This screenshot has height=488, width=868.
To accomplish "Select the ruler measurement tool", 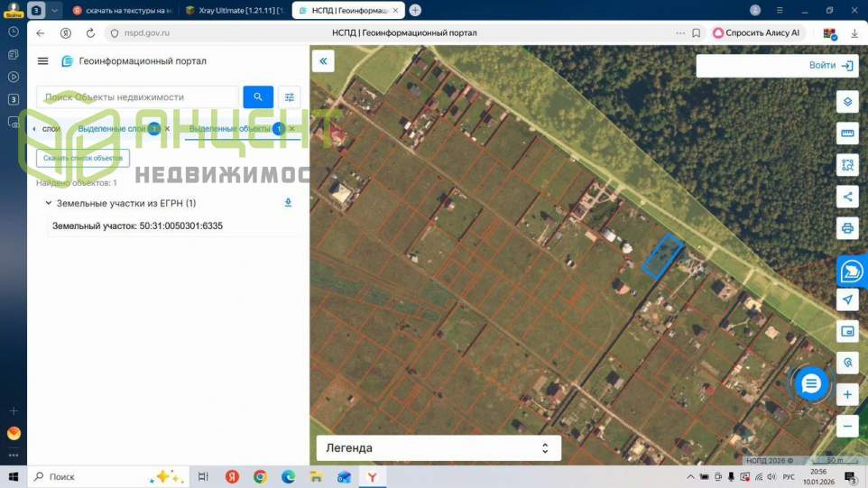I will [847, 134].
